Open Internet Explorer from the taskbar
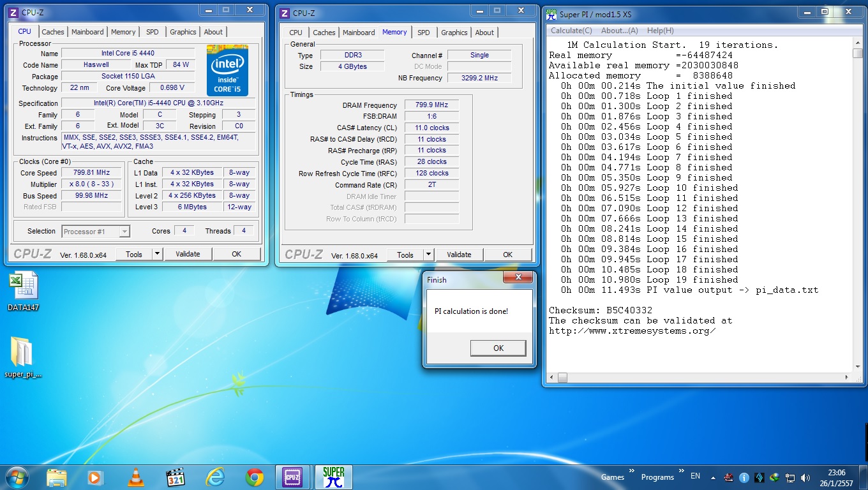 click(215, 477)
